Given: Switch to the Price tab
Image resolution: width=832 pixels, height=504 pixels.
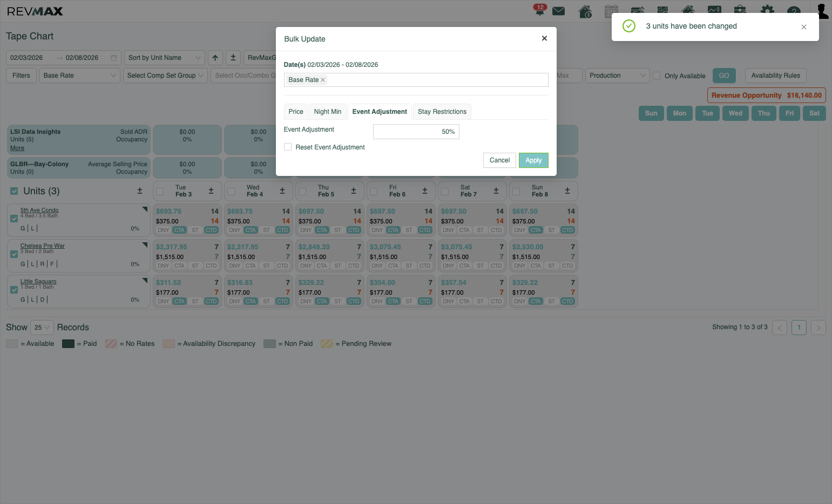Looking at the screenshot, I should tap(296, 112).
